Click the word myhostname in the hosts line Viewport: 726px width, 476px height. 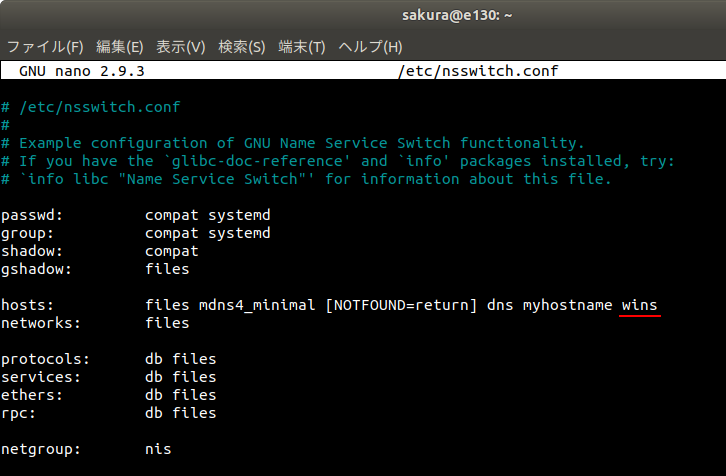567,305
